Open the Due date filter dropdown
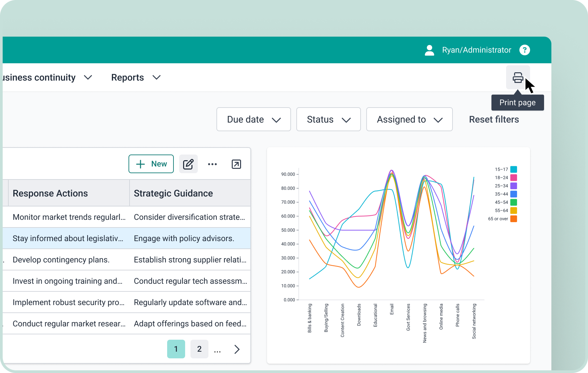 (253, 119)
